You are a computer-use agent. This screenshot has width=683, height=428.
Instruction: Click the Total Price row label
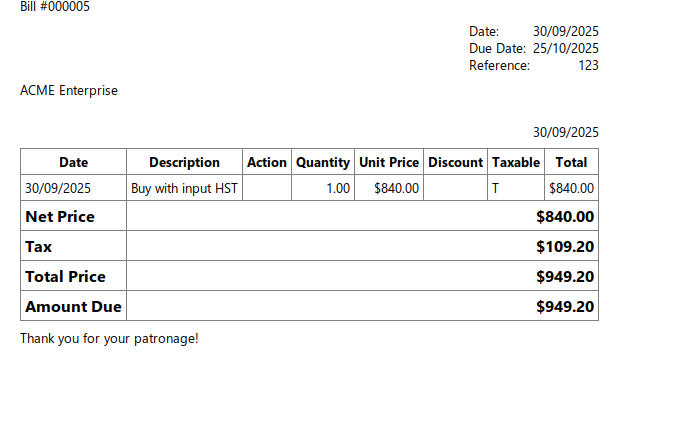[65, 276]
